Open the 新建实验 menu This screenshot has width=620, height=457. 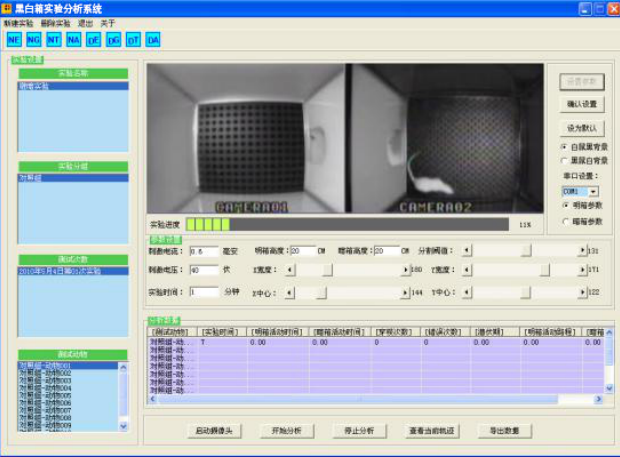[x=18, y=22]
